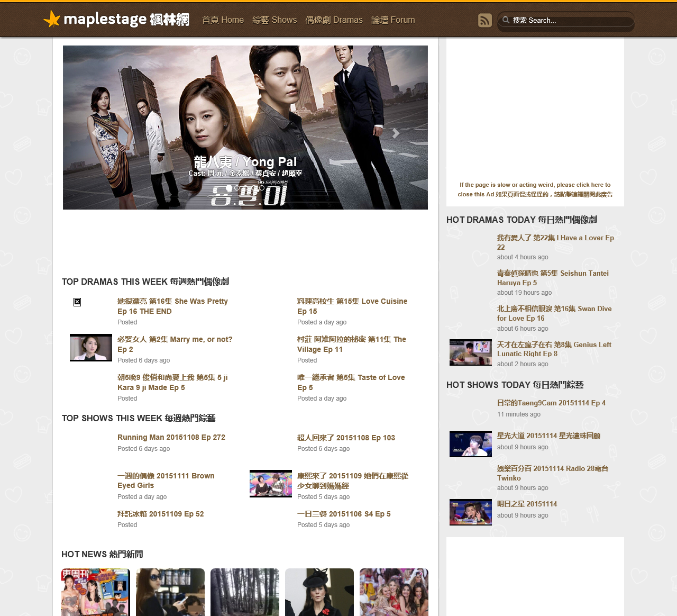Open the magazine cover news thumbnail
The height and width of the screenshot is (616, 677).
coord(96,592)
